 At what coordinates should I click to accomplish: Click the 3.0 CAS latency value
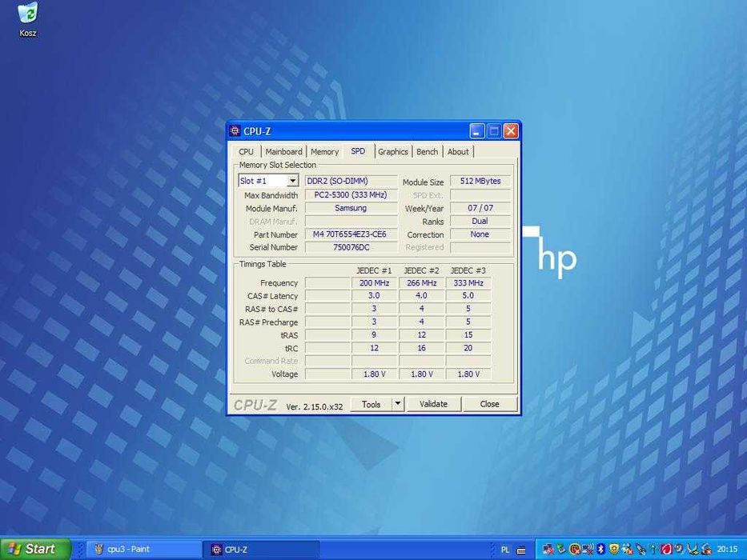(x=374, y=296)
